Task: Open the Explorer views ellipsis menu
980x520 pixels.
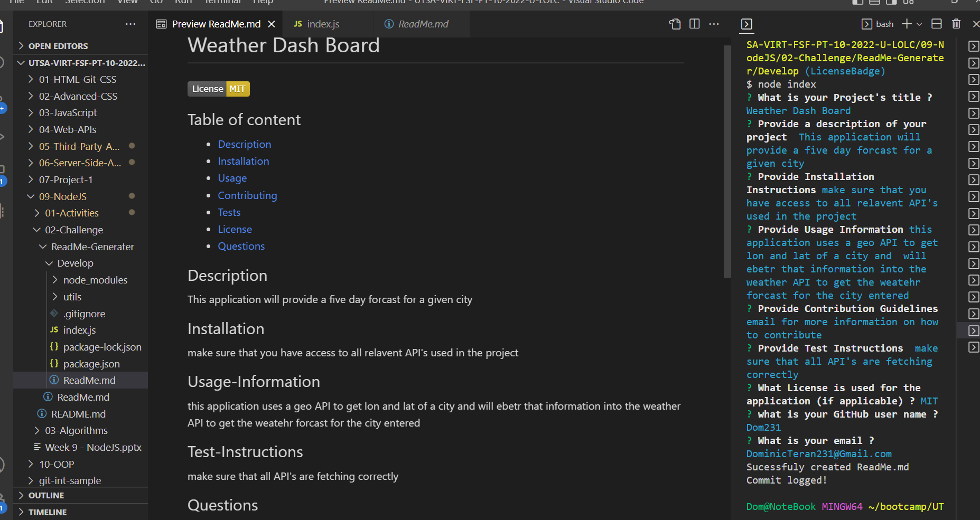Action: point(130,24)
